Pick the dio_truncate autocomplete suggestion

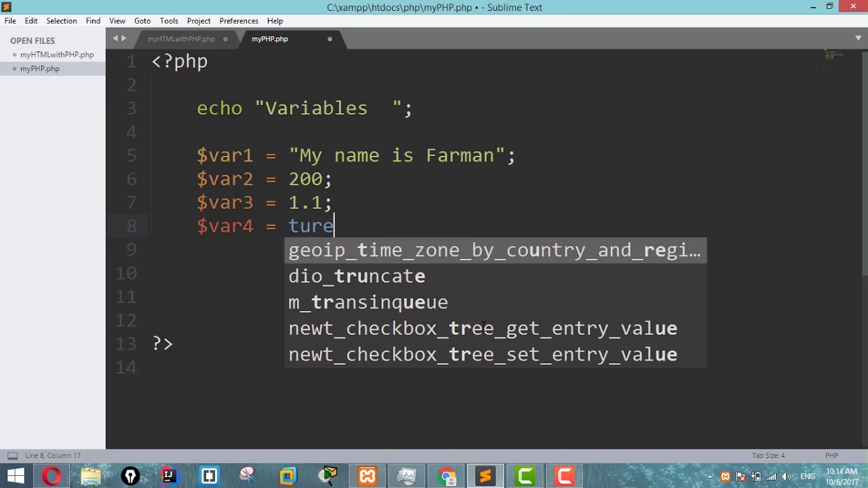[496, 277]
